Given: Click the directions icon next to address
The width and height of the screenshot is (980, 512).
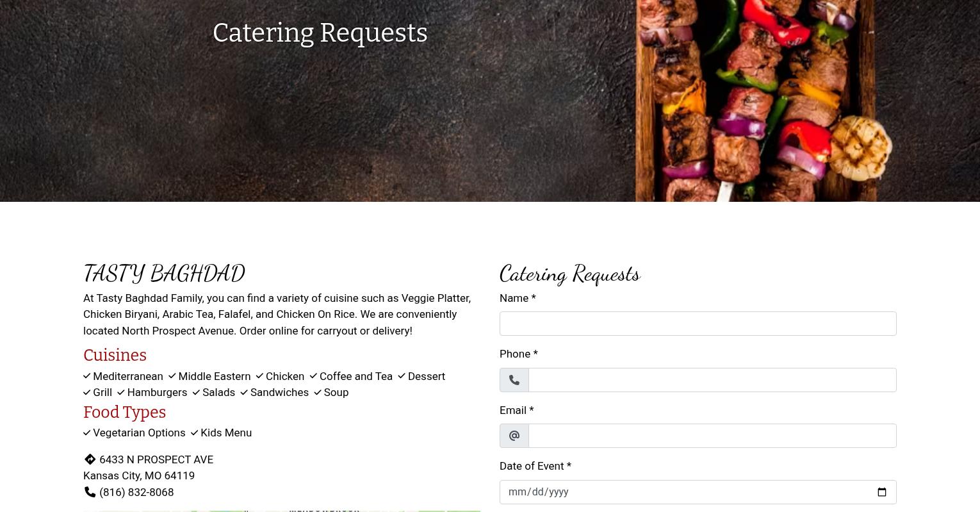Looking at the screenshot, I should pos(90,459).
